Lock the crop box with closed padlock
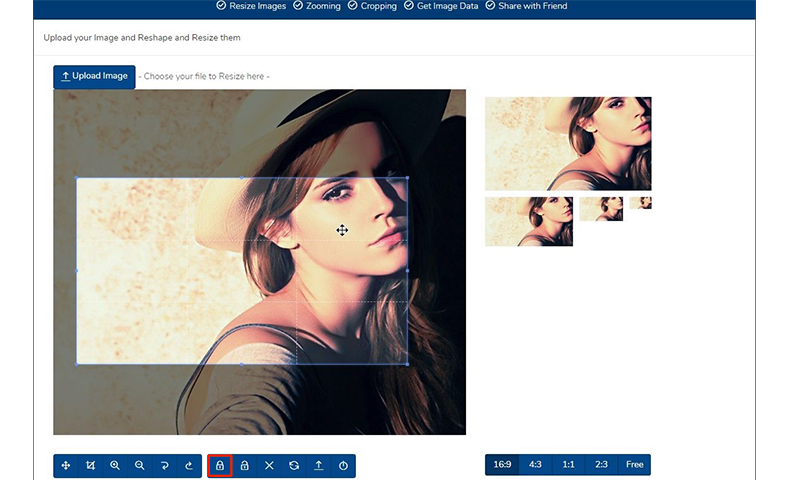This screenshot has width=790, height=480. tap(220, 465)
